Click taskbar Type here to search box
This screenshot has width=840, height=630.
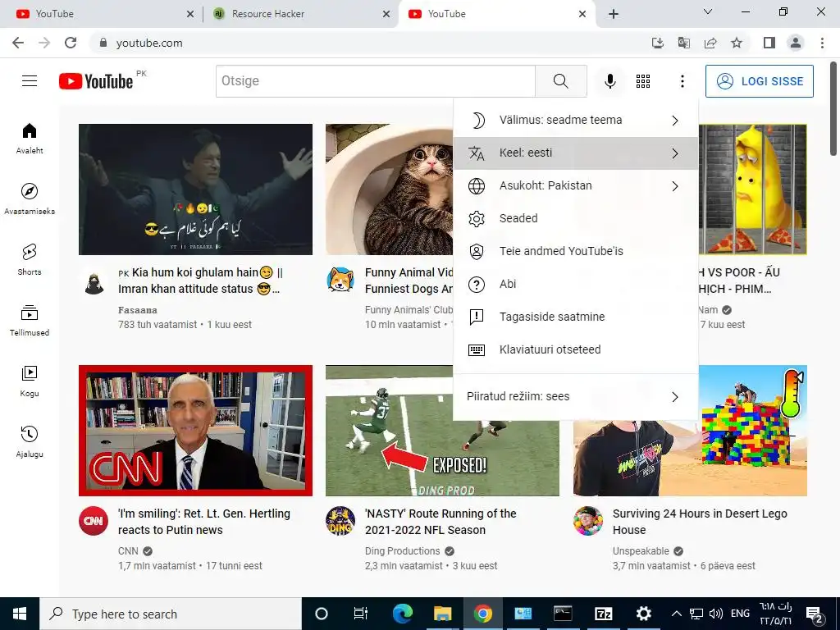coord(171,614)
